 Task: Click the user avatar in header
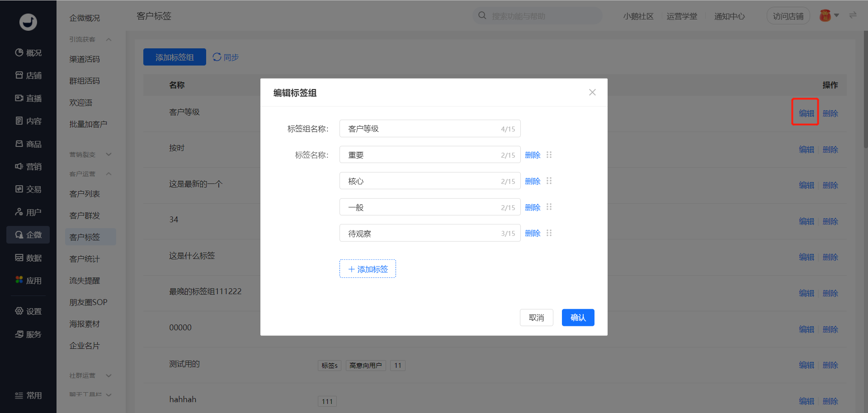(825, 16)
